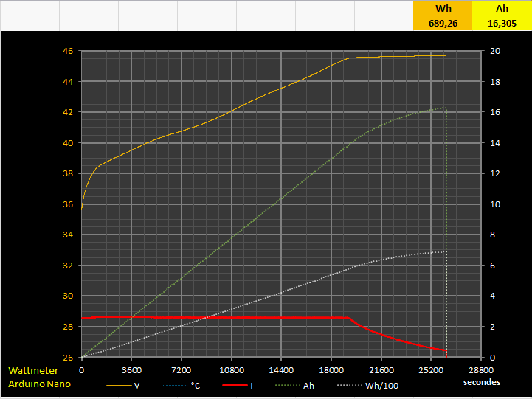
Task: Click the Wattmeter title text
Action: tap(33, 370)
